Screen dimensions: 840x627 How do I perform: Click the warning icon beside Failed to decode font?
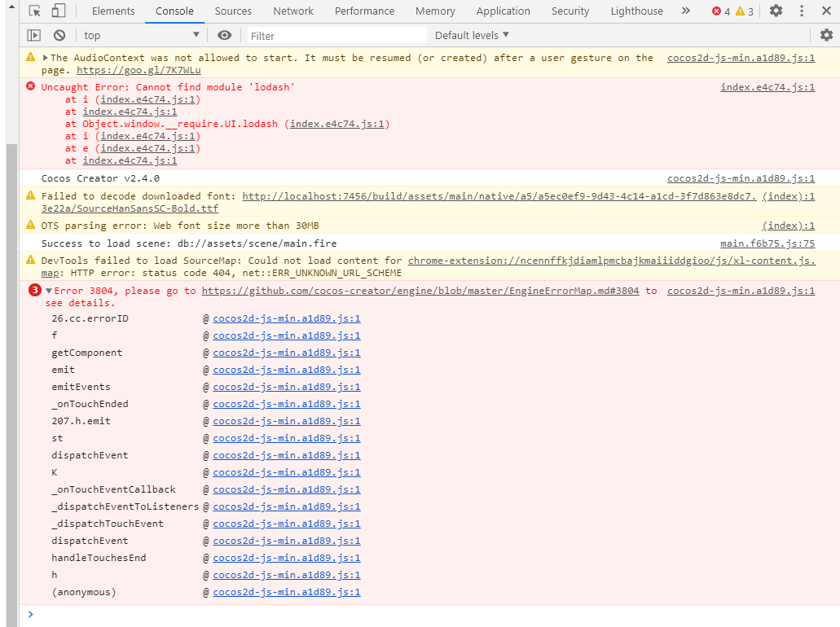point(31,195)
